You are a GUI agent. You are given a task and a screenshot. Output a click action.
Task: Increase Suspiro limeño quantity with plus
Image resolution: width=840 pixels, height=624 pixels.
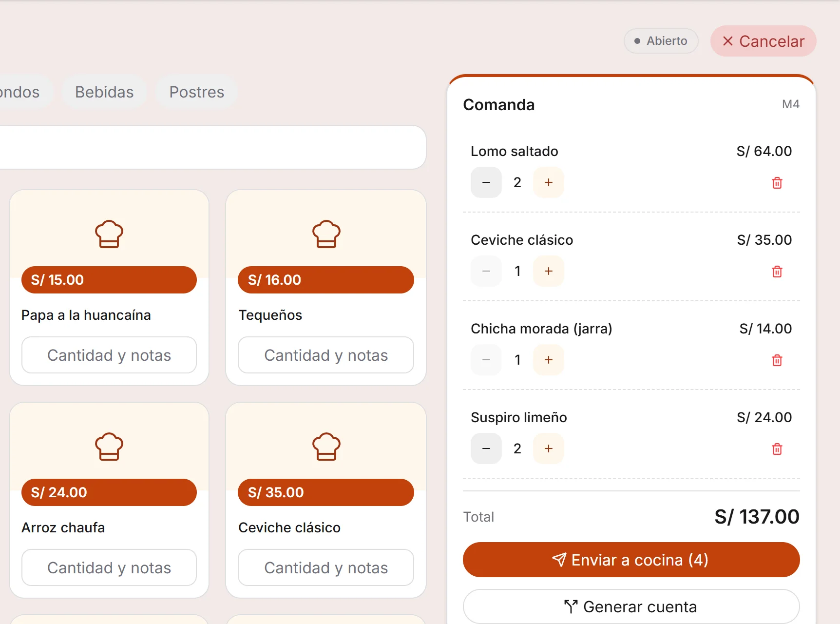pyautogui.click(x=549, y=448)
